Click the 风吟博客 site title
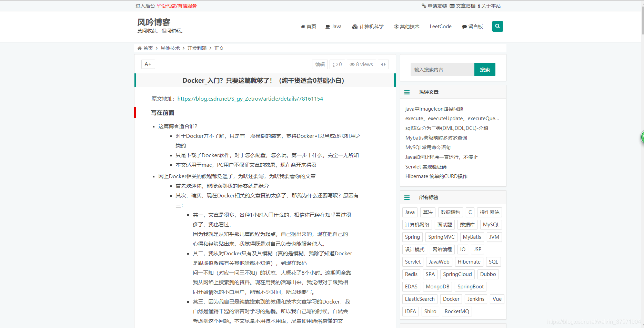Image resolution: width=644 pixels, height=328 pixels. (x=154, y=22)
